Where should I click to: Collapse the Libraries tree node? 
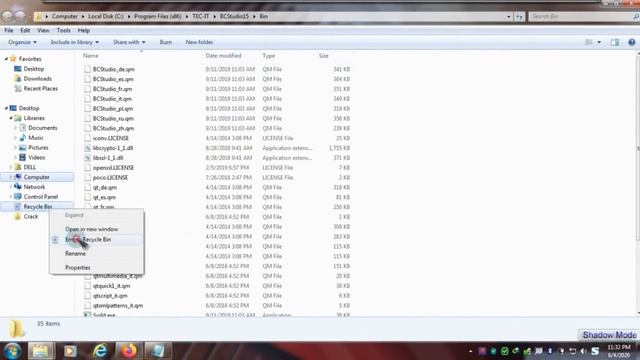click(11, 118)
